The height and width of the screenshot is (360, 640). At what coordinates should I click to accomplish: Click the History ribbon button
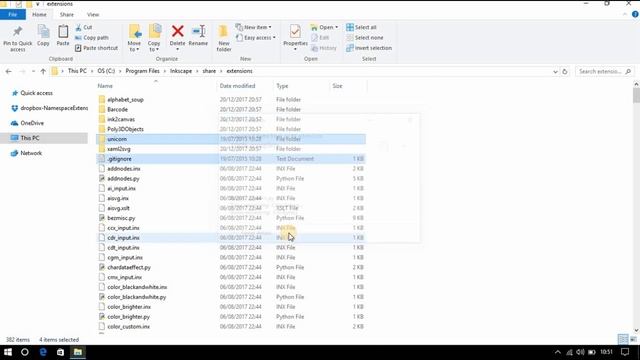[324, 48]
